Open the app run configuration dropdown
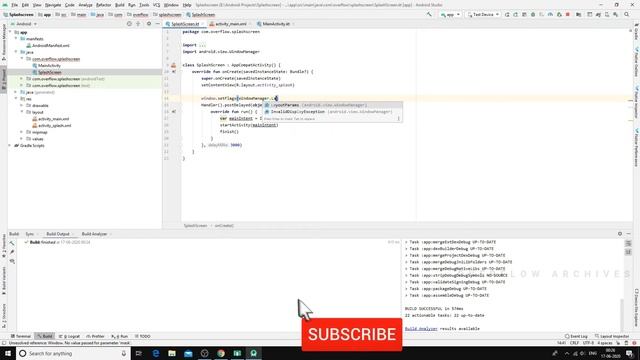640x360 pixels. point(450,15)
